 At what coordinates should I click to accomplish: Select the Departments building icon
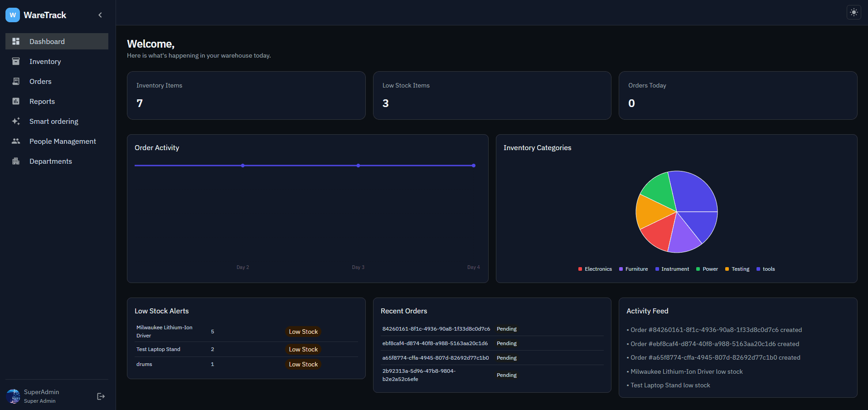coord(16,161)
